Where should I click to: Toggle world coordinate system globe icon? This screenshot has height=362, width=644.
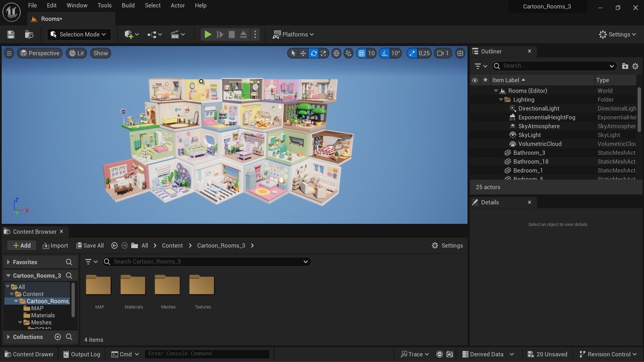click(336, 53)
